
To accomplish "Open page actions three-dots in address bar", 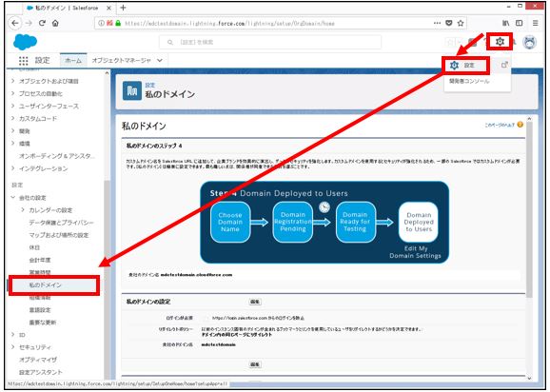I will tap(437, 23).
